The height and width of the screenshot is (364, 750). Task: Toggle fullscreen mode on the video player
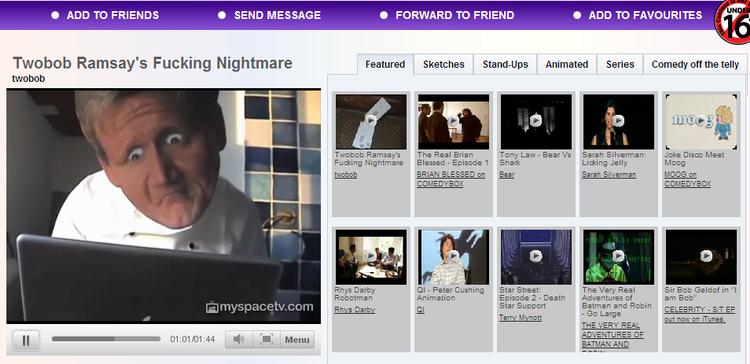[x=266, y=340]
